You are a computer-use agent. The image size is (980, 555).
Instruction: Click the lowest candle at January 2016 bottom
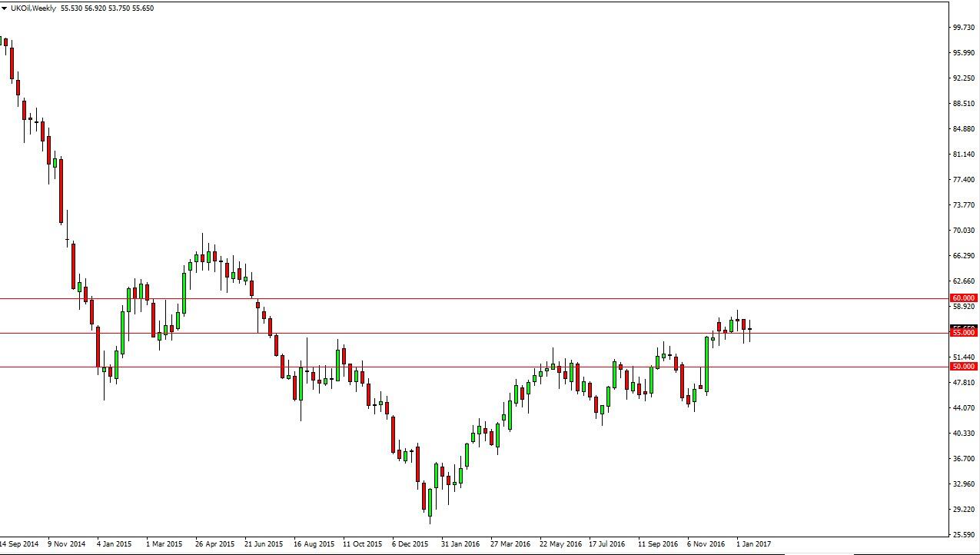click(430, 503)
